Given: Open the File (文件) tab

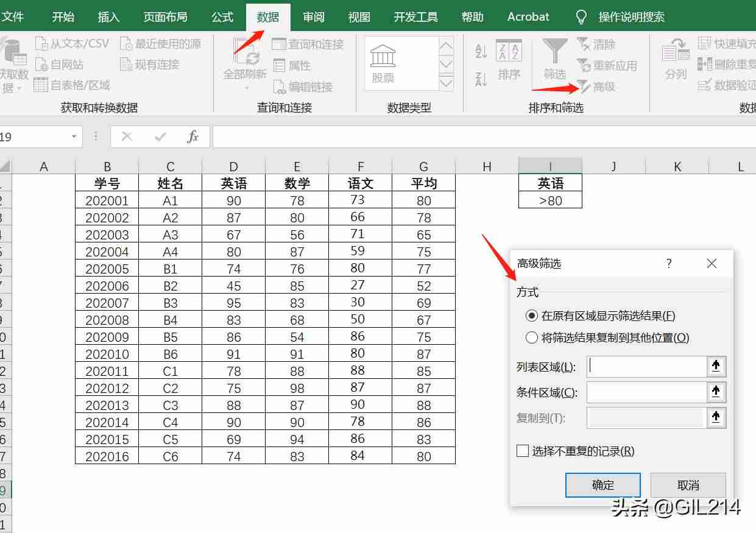Looking at the screenshot, I should 12,17.
